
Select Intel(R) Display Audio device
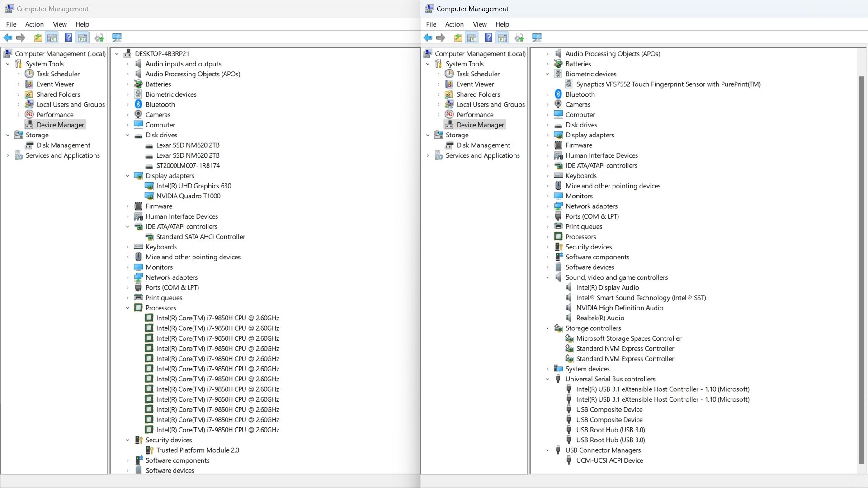pyautogui.click(x=608, y=288)
